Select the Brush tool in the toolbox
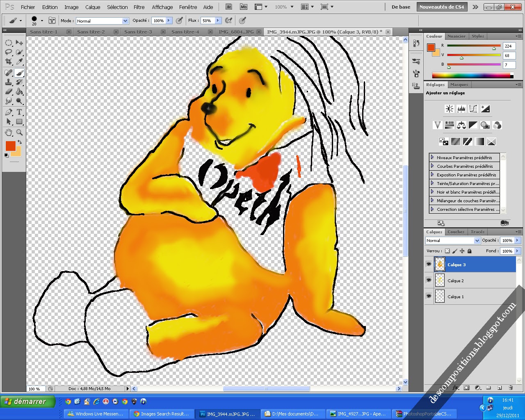The image size is (525, 420). click(19, 73)
